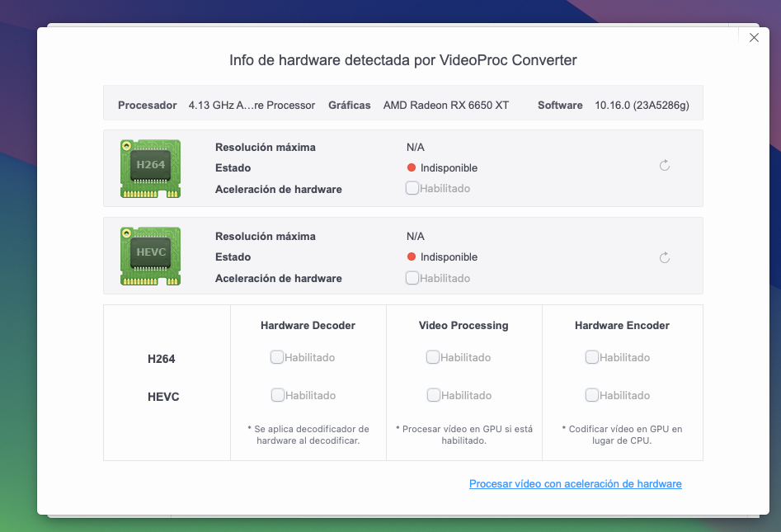This screenshot has height=532, width=781.
Task: Refresh the H264 hardware status
Action: pos(665,166)
